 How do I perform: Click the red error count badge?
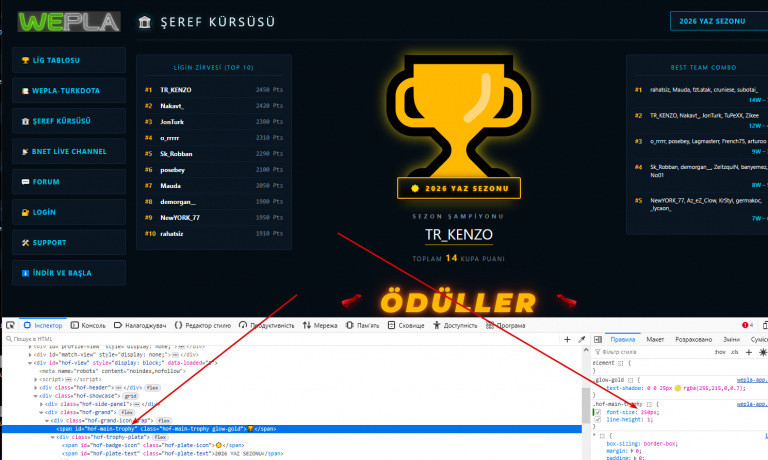747,325
